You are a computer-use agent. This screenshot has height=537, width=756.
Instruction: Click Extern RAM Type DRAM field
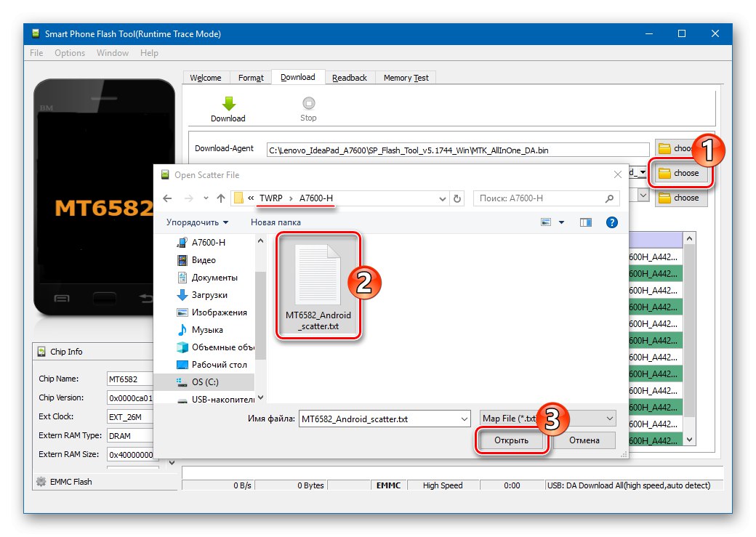coord(131,435)
